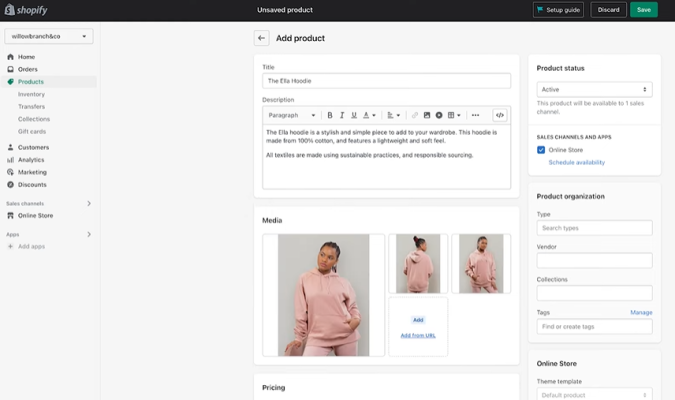Open the Theme template dropdown
Image resolution: width=675 pixels, height=400 pixels.
point(594,394)
